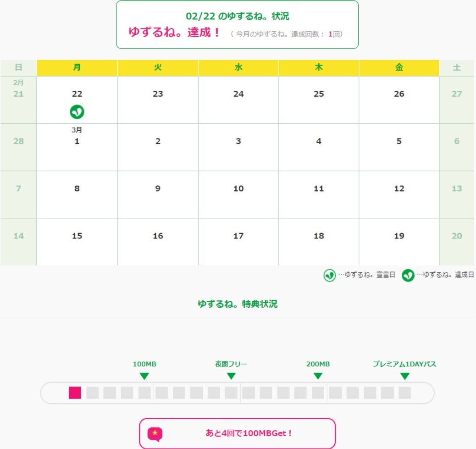Click the ゆずるね。達成！ status text
This screenshot has height=449, width=476.
pyautogui.click(x=175, y=33)
